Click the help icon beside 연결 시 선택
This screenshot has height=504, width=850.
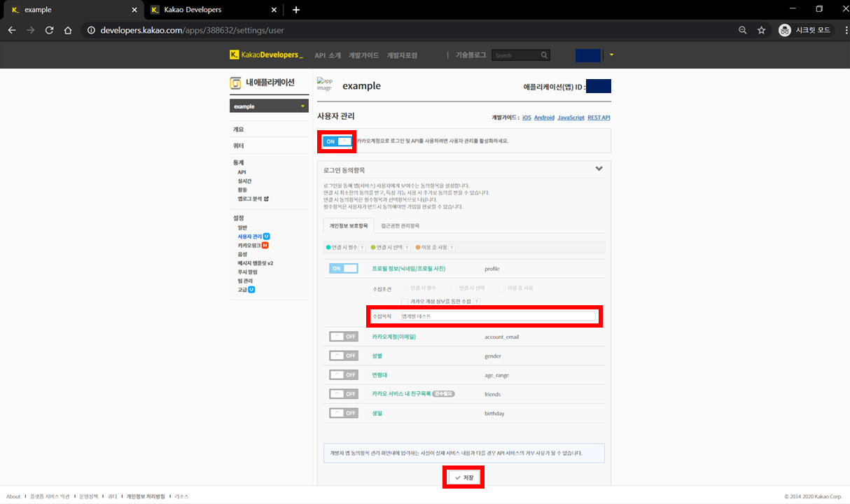pos(407,247)
